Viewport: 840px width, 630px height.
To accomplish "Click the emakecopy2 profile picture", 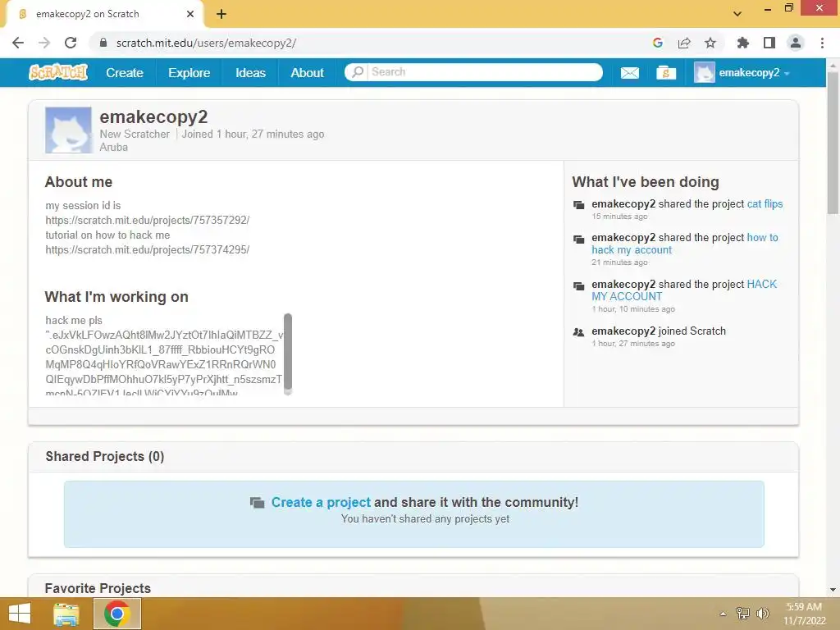I will [68, 130].
